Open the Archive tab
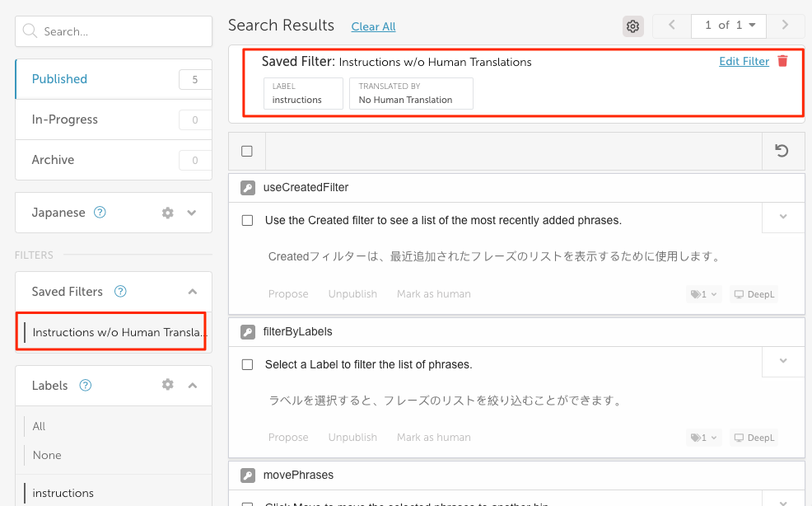Screen dimensions: 812x506 [x=53, y=160]
